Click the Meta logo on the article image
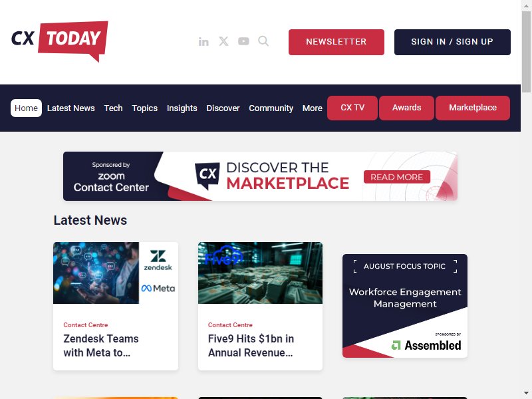Viewport: 532px width, 399px height. click(x=158, y=289)
